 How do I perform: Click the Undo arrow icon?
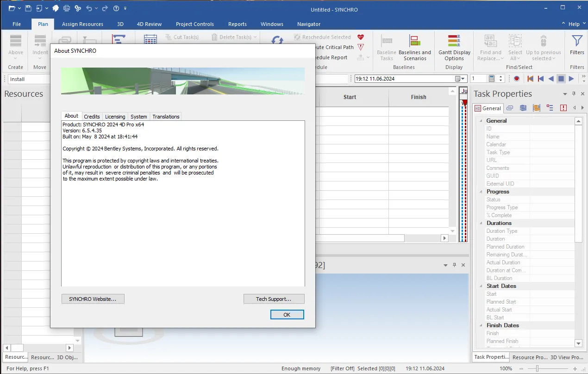pos(88,8)
